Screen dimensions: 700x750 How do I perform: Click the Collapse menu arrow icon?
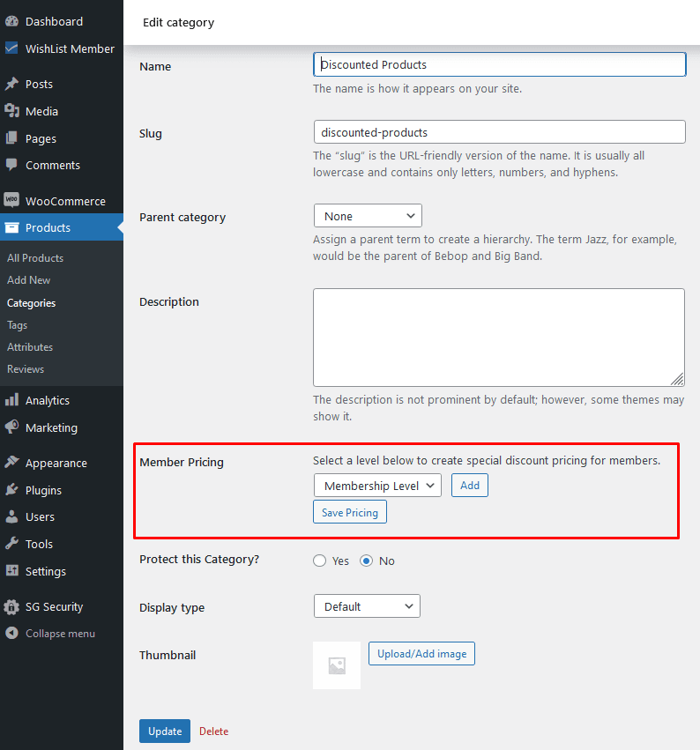point(12,634)
